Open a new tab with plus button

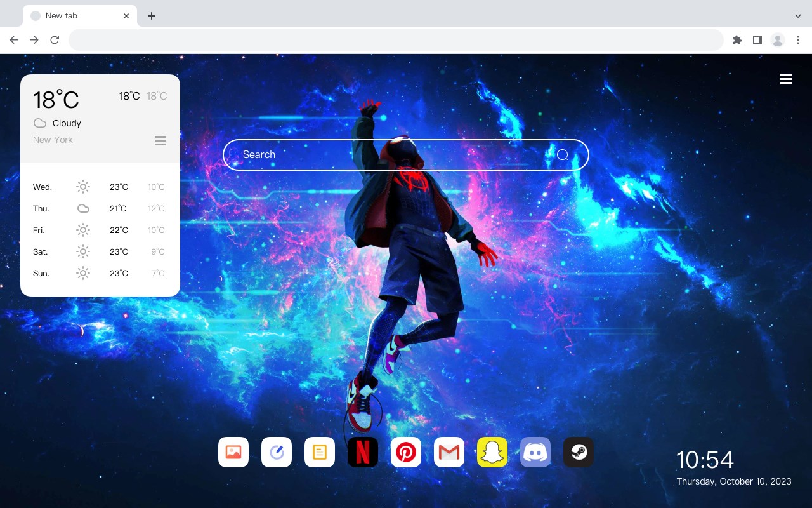151,16
